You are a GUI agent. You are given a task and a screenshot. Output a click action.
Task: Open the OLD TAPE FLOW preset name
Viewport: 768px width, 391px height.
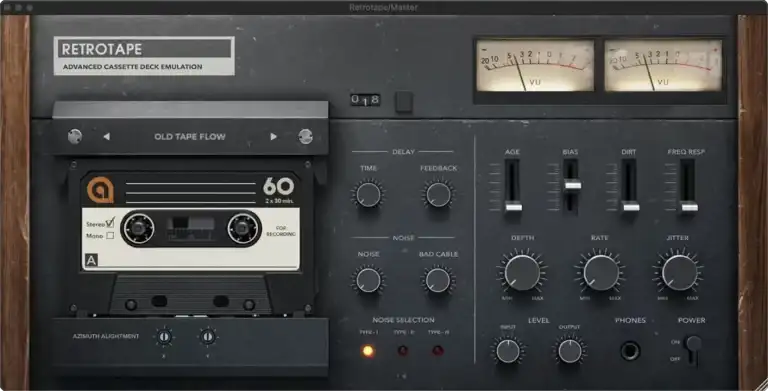tap(190, 137)
